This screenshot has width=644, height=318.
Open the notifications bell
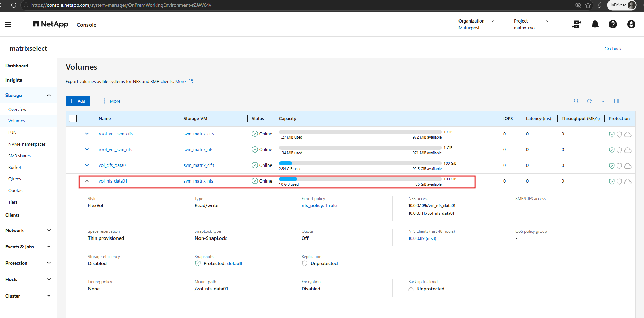click(x=595, y=24)
